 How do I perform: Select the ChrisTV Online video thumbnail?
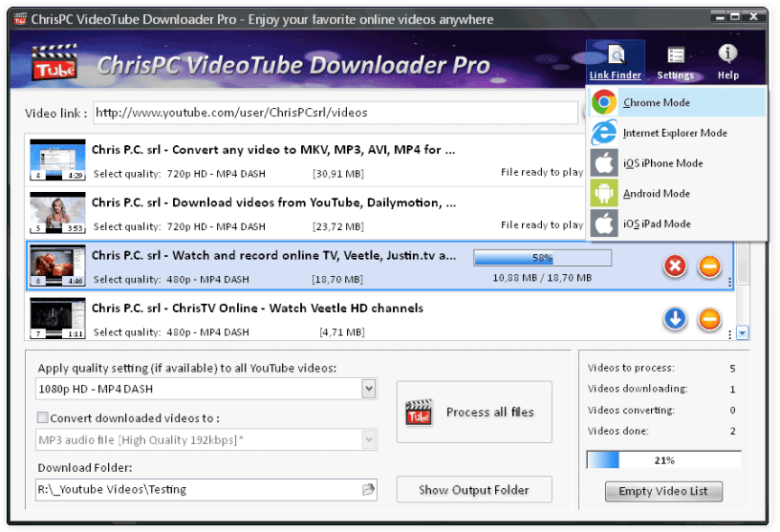[57, 318]
